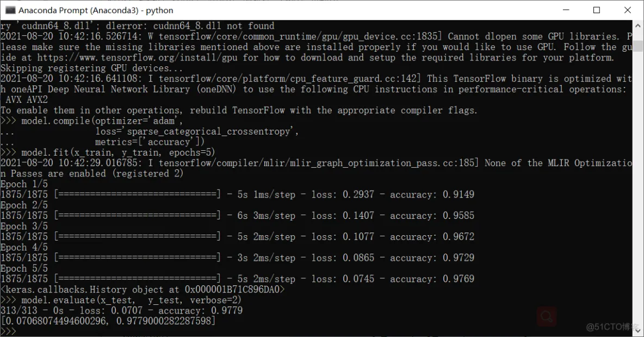Maximize the Anaconda Prompt window

click(x=597, y=10)
